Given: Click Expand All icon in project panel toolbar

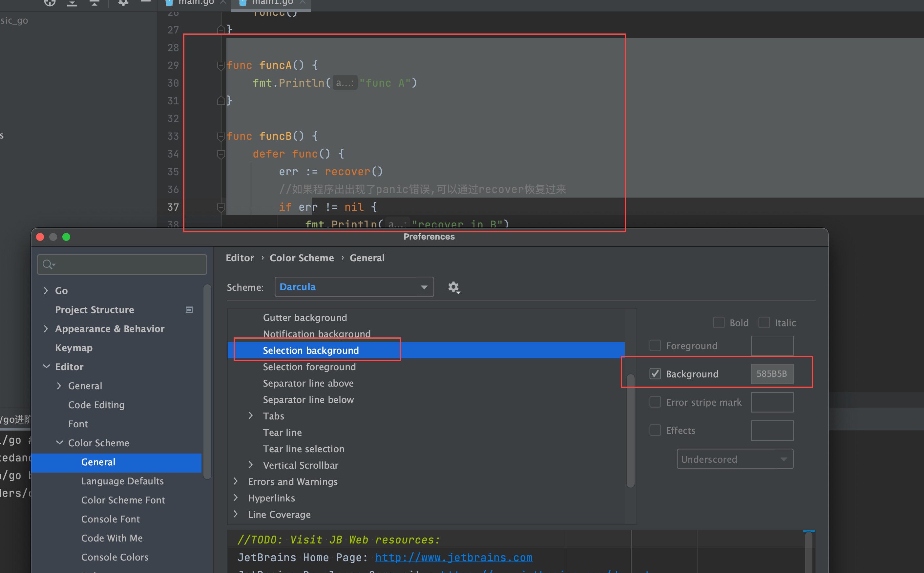Looking at the screenshot, I should 72,3.
